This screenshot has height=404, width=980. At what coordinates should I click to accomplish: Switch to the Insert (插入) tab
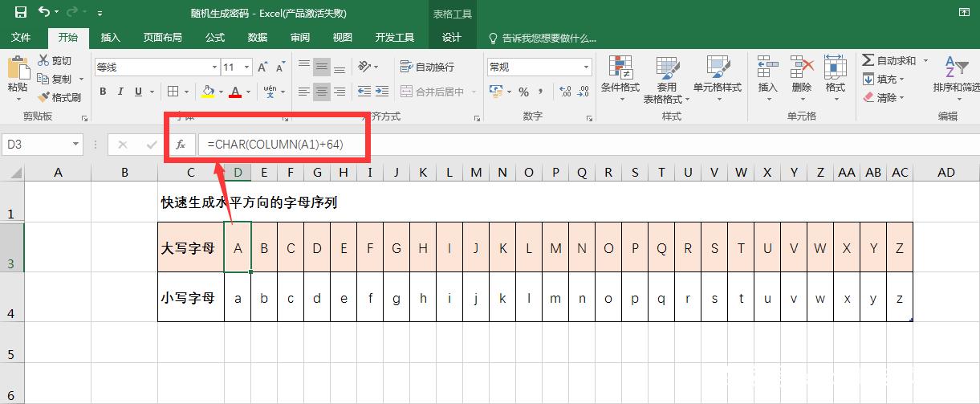(110, 38)
